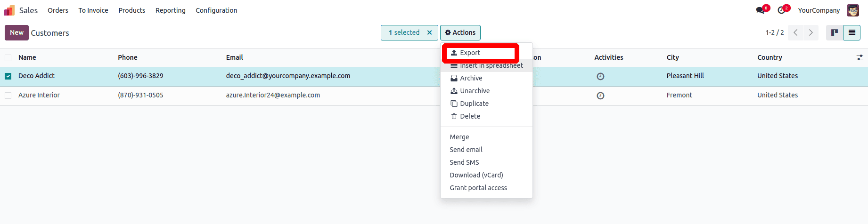The image size is (868, 224).
Task: Click the Activities column header
Action: (609, 57)
